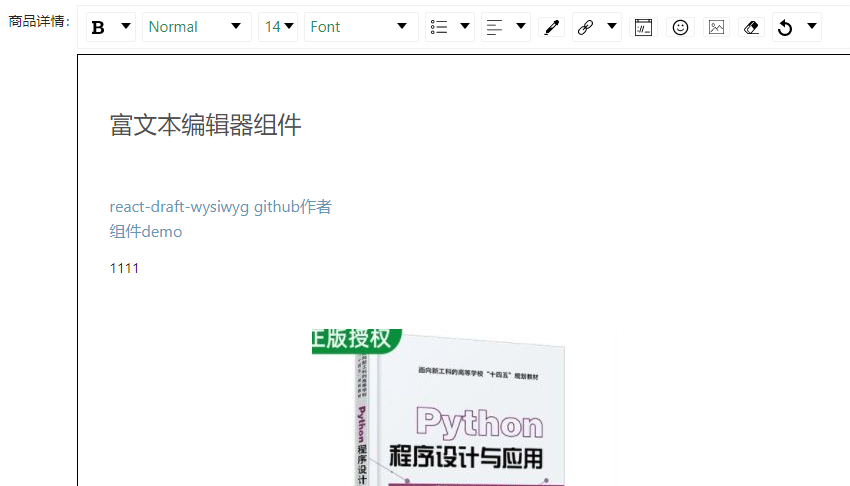Expand the inline style dropdown arrow beside B
The width and height of the screenshot is (850, 486).
point(126,26)
